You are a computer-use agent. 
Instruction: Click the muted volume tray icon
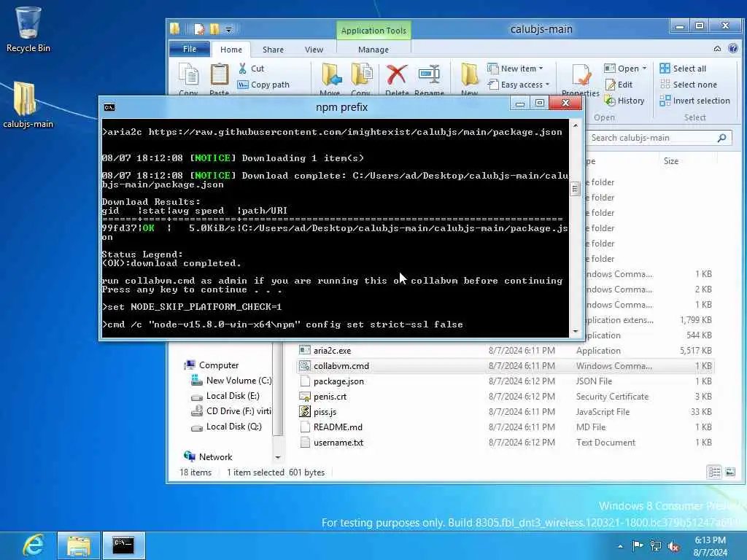[674, 547]
